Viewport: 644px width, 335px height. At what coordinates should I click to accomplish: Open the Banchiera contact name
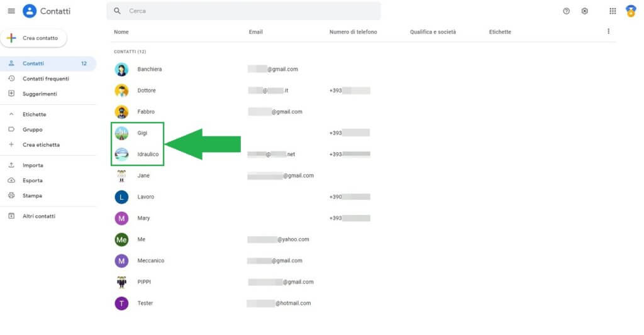click(150, 69)
